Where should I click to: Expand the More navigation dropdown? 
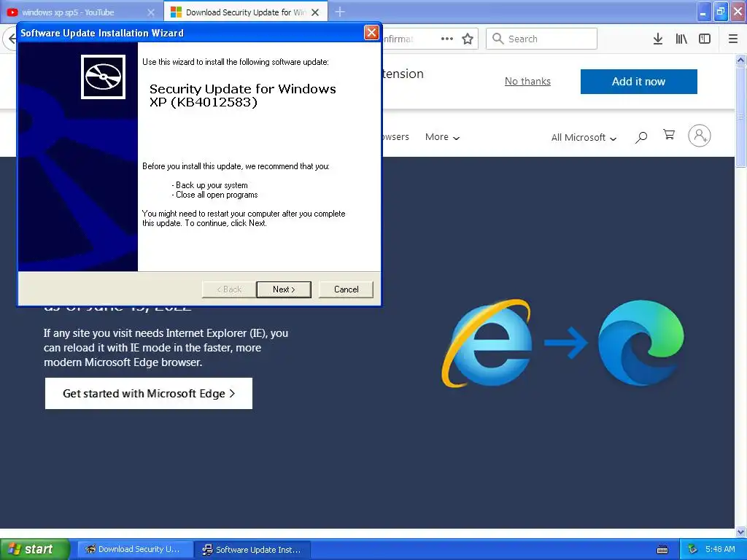pyautogui.click(x=442, y=137)
